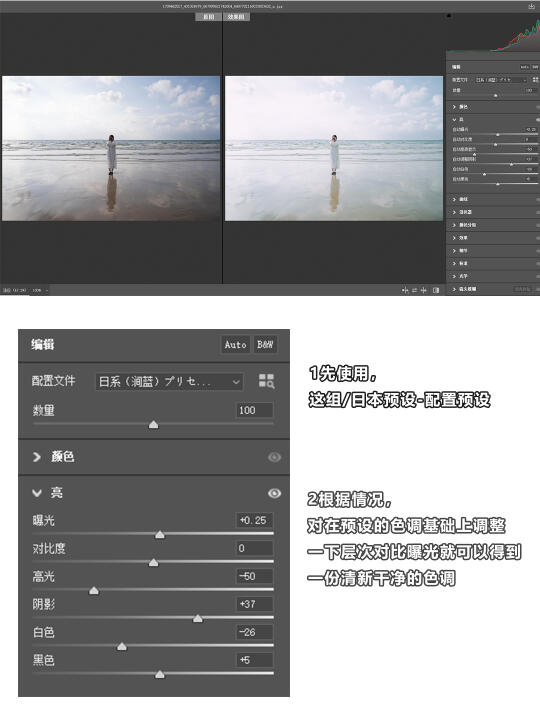Open the 配置文件 profile dropdown
Screen dimensions: 540x720
(169, 382)
